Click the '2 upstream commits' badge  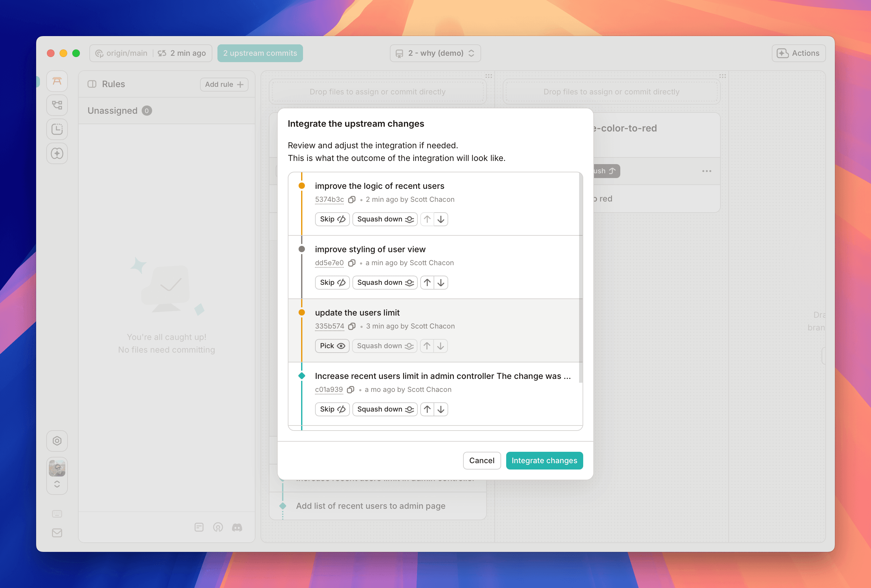(260, 53)
